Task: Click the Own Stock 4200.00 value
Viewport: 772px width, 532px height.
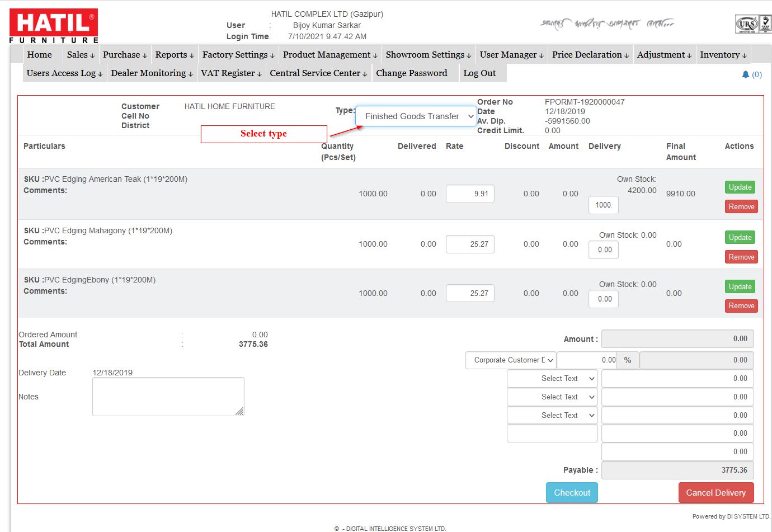Action: (642, 191)
